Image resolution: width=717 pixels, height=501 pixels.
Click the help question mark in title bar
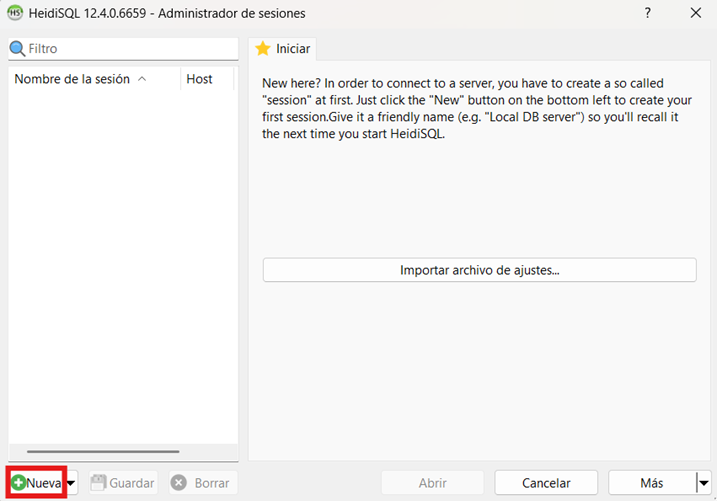point(647,13)
